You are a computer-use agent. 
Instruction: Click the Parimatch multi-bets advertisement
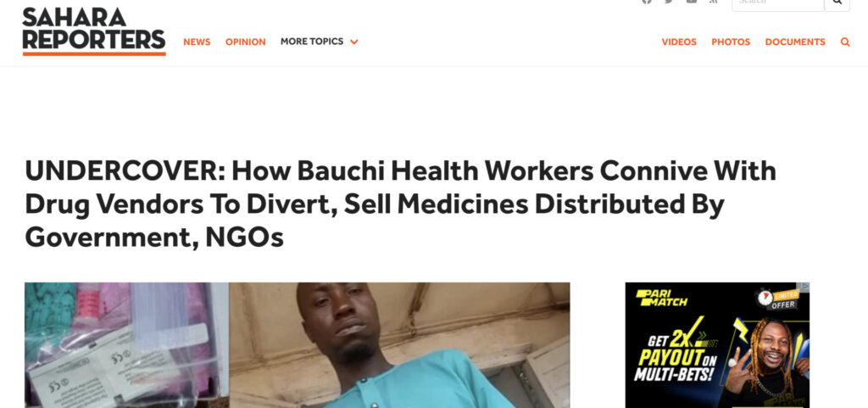point(717,345)
